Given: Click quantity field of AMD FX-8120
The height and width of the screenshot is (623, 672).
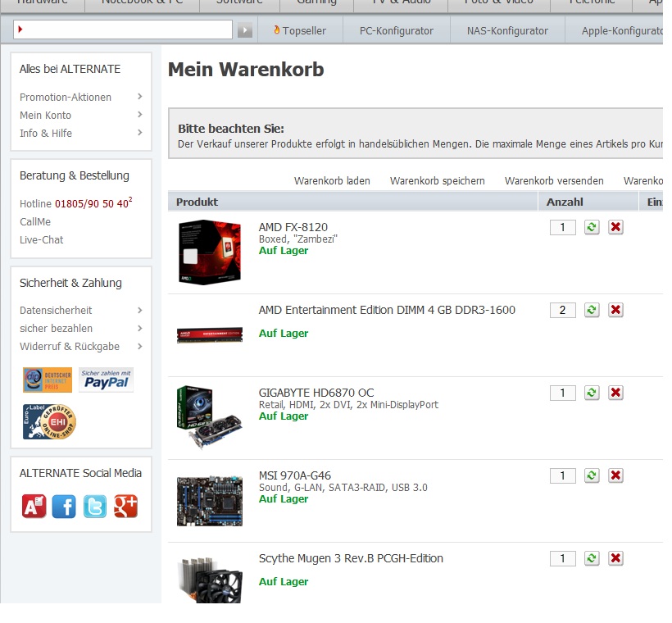Looking at the screenshot, I should [x=563, y=227].
